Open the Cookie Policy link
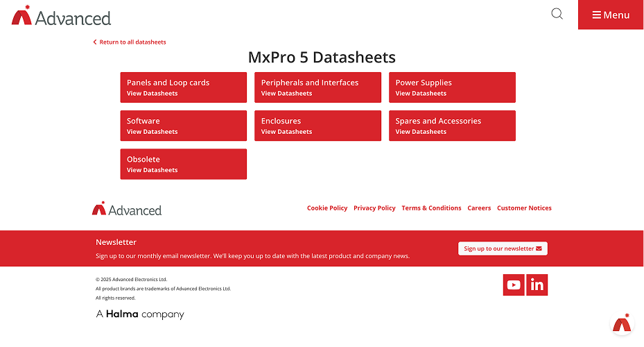The width and height of the screenshot is (644, 347). tap(327, 208)
